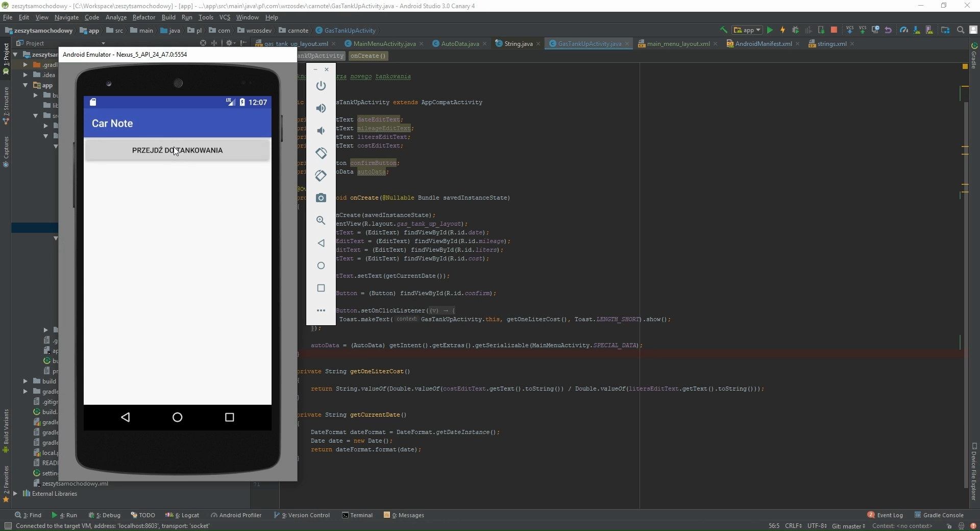Viewport: 980px width, 531px height.
Task: Click the emulator zoom magnifier icon
Action: [x=321, y=221]
